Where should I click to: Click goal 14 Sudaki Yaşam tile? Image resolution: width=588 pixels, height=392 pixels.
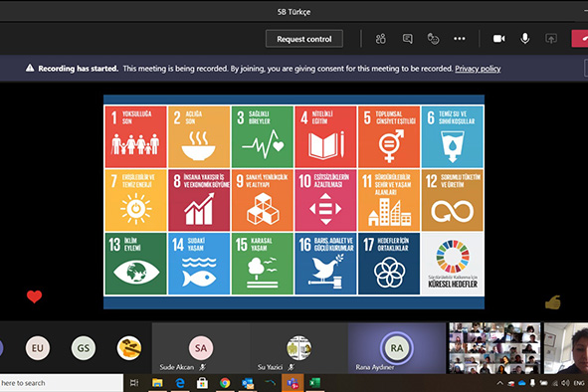(x=199, y=264)
